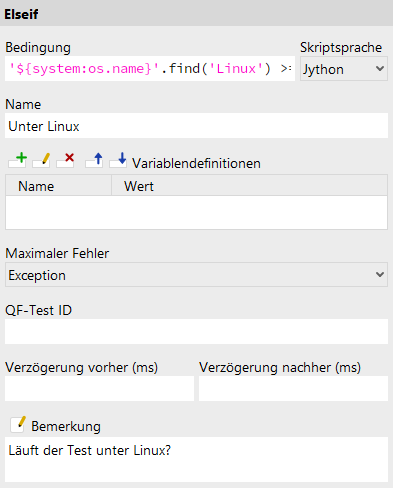The height and width of the screenshot is (488, 393).
Task: Click the Name field containing Unter Linux
Action: pyautogui.click(x=196, y=126)
